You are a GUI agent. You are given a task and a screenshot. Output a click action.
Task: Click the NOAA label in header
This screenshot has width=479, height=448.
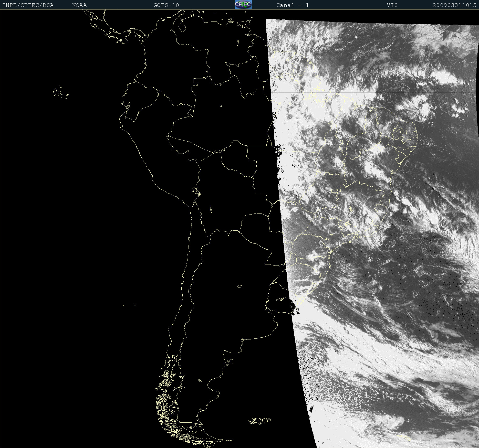tap(80, 5)
